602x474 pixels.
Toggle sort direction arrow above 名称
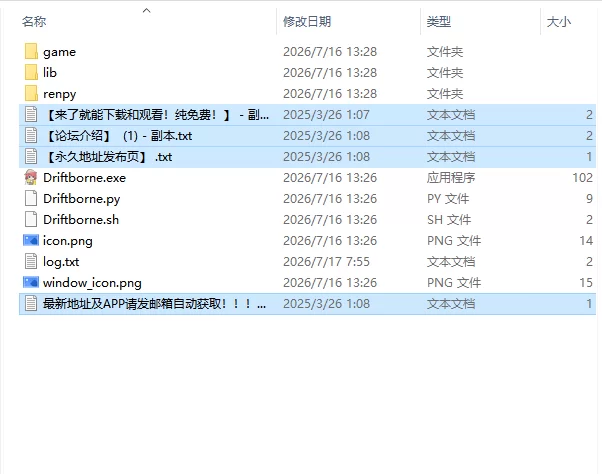tap(147, 10)
